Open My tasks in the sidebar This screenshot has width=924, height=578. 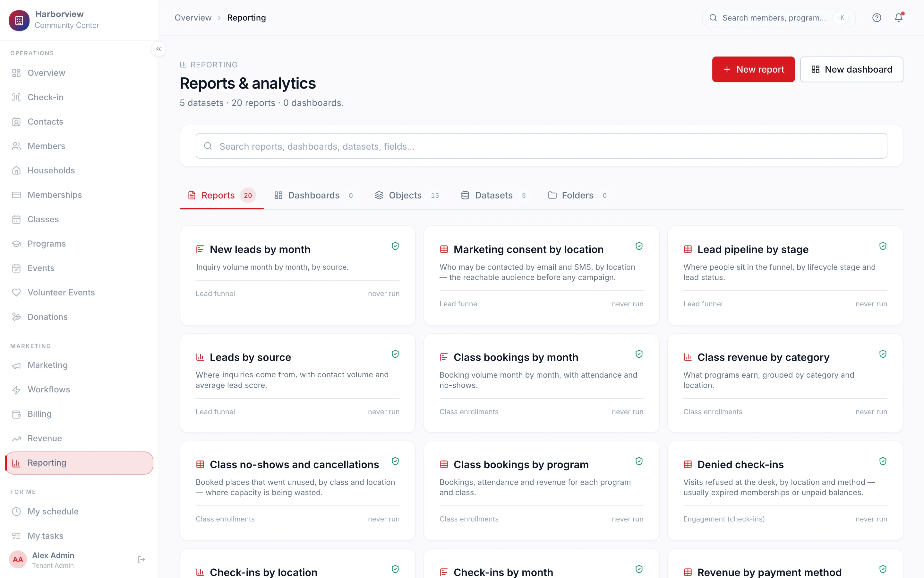pyautogui.click(x=80, y=536)
